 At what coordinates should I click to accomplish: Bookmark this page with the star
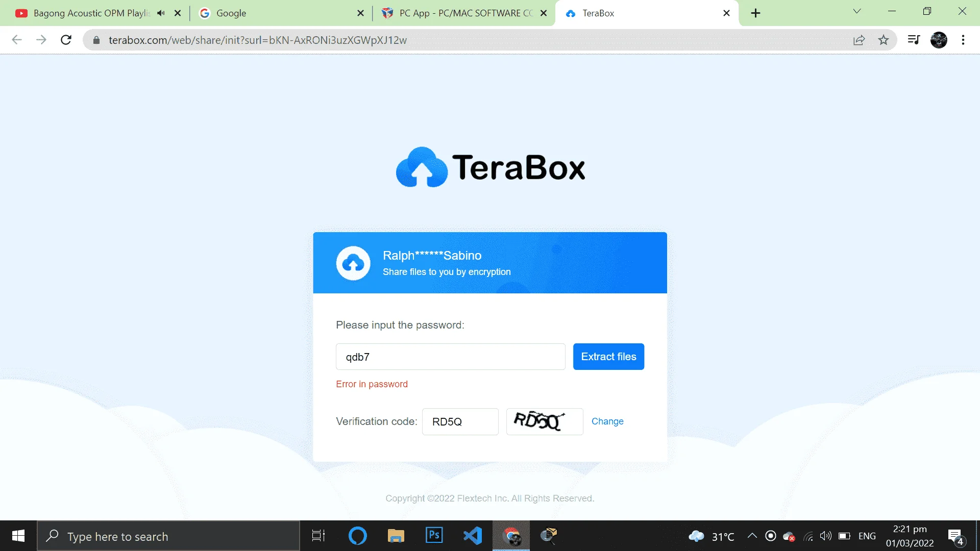tap(884, 40)
